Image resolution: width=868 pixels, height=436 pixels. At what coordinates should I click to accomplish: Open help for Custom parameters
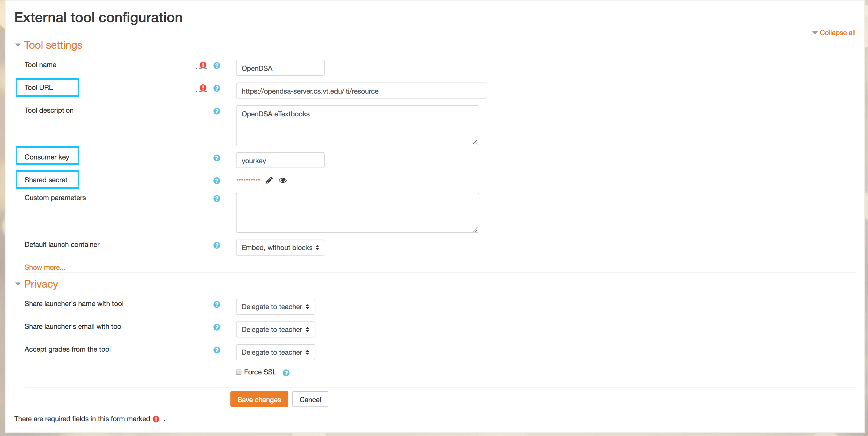(x=217, y=199)
